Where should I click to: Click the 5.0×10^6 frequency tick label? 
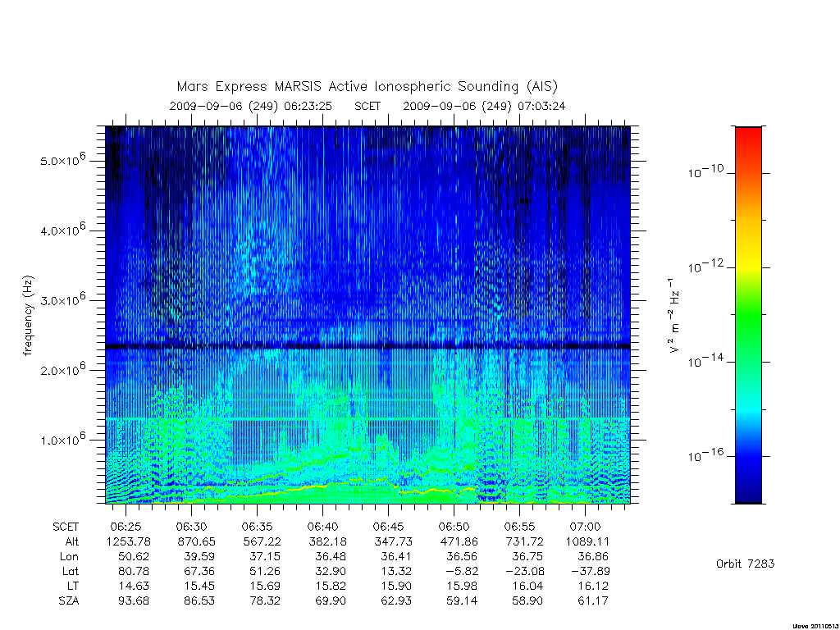click(x=63, y=159)
